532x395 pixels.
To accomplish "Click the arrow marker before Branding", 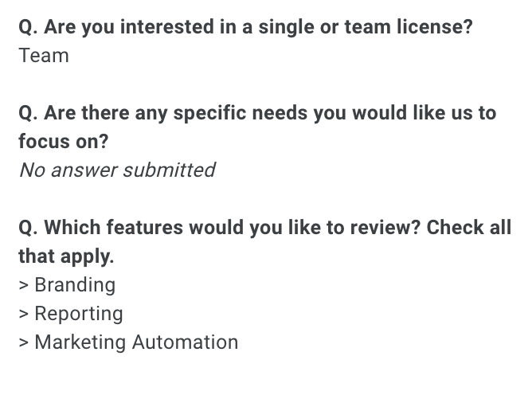I will [24, 285].
